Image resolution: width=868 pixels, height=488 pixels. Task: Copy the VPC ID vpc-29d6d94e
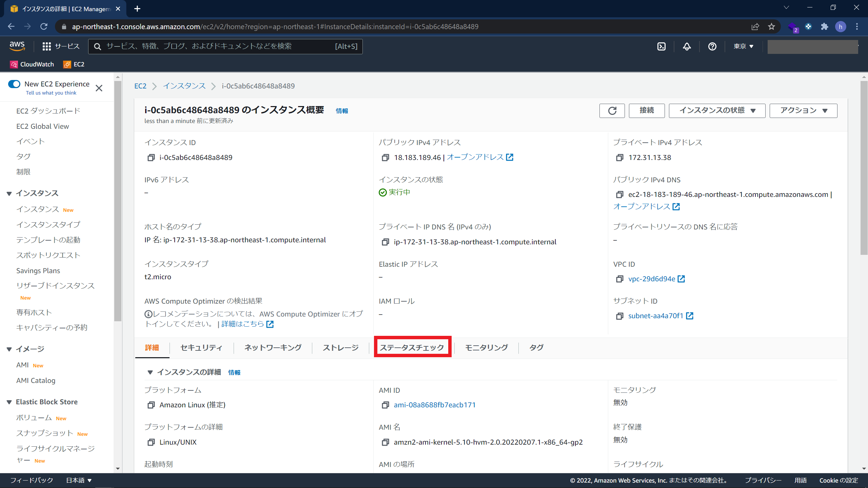(x=620, y=279)
